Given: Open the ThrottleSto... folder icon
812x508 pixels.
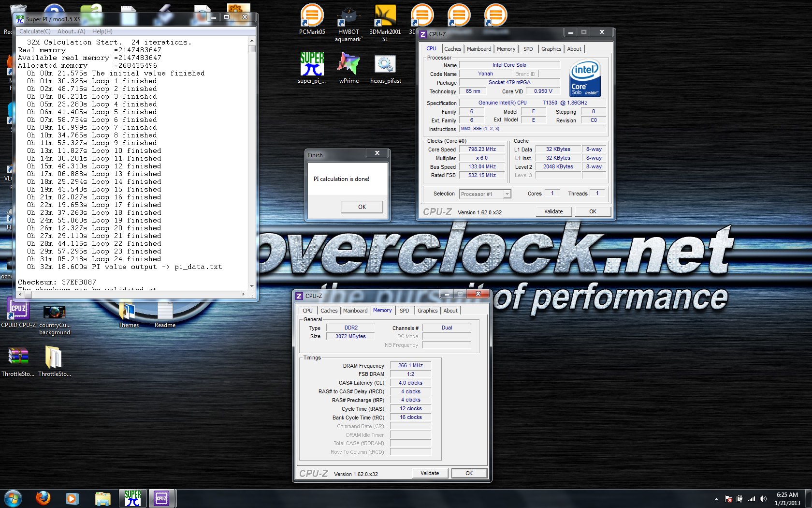Looking at the screenshot, I should point(55,362).
